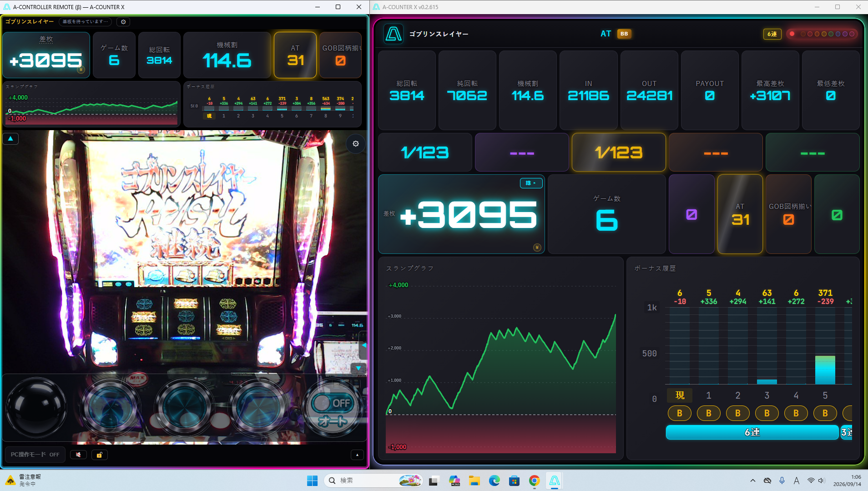Open Microsoft Edge from taskbar
The image size is (868, 491).
tap(495, 481)
